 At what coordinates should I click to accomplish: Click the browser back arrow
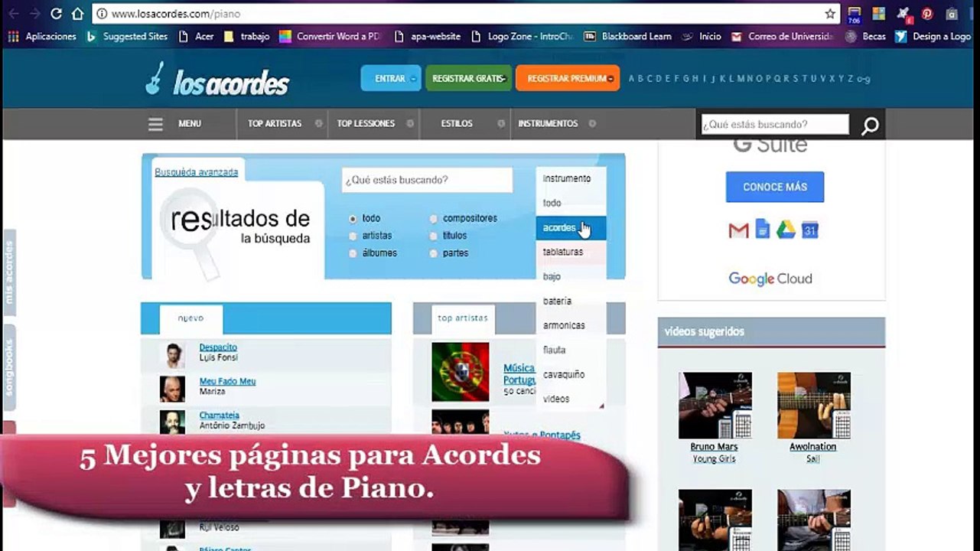click(13, 14)
